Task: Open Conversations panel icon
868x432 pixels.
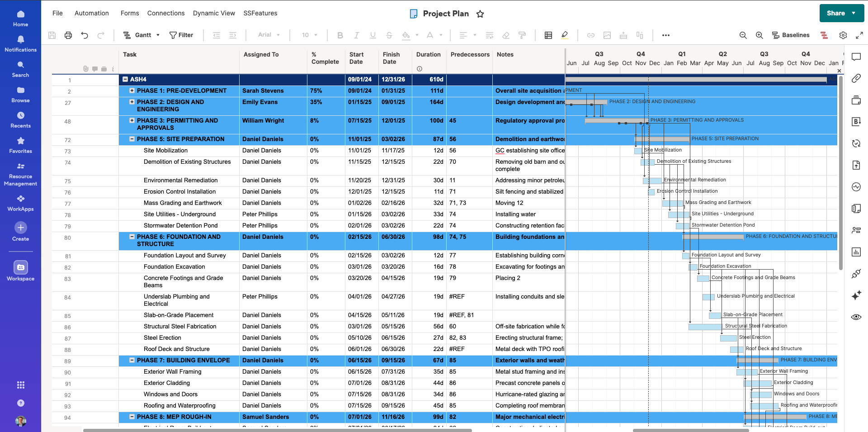Action: coord(856,57)
